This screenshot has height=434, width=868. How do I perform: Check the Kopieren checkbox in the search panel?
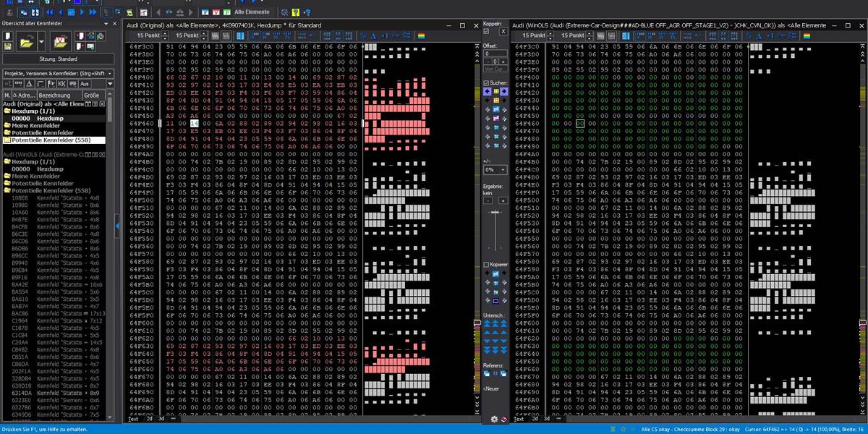(486, 264)
